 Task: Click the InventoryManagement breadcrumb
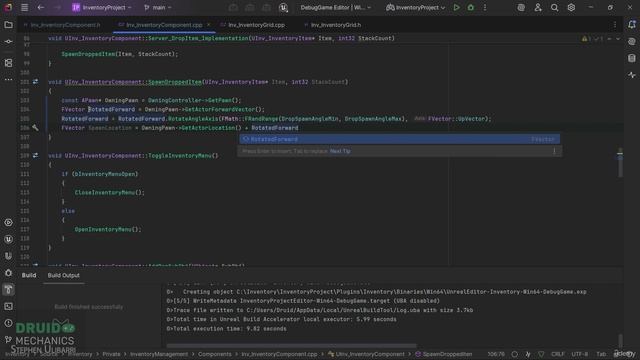(x=159, y=354)
